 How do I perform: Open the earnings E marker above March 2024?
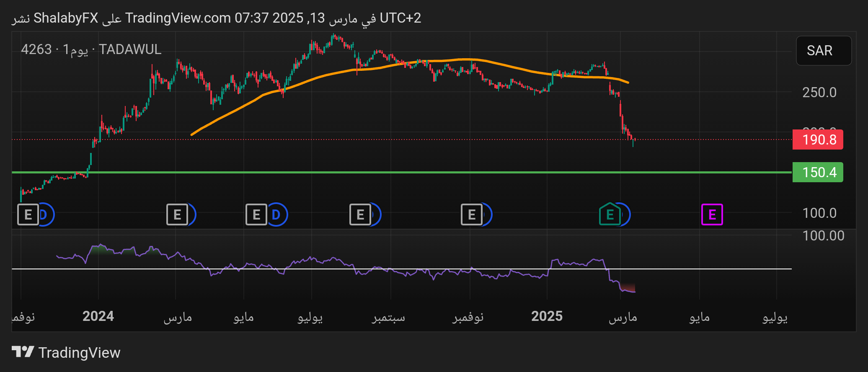177,214
